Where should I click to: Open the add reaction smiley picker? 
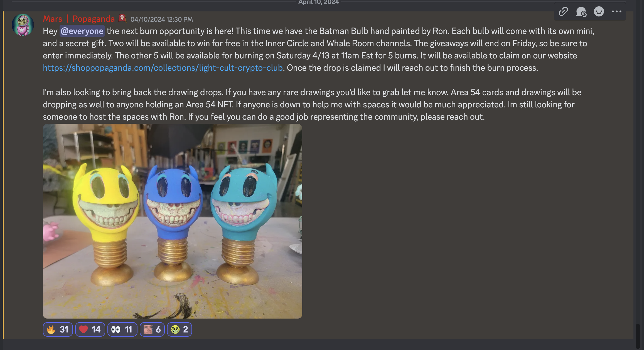click(x=599, y=11)
